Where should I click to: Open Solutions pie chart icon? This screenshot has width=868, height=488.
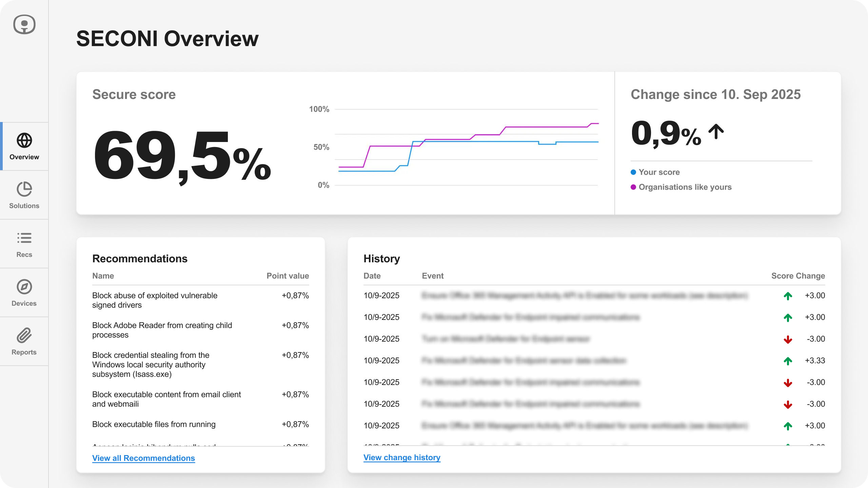pos(24,189)
